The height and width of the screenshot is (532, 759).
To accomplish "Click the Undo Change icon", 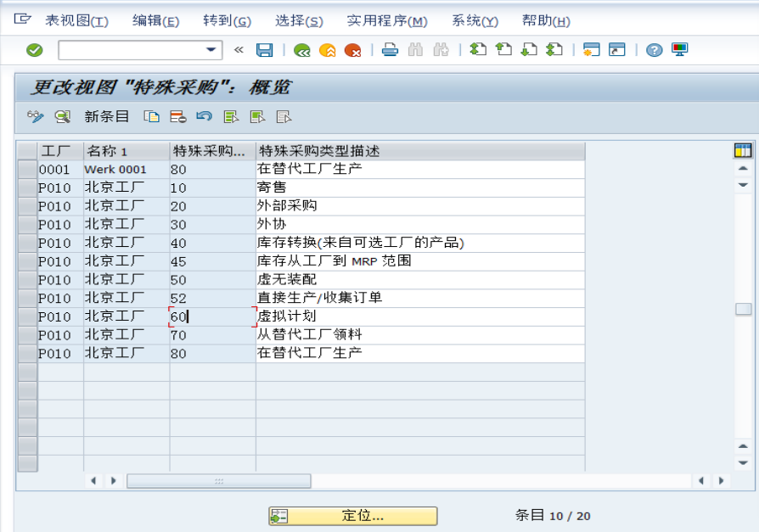I will 205,116.
